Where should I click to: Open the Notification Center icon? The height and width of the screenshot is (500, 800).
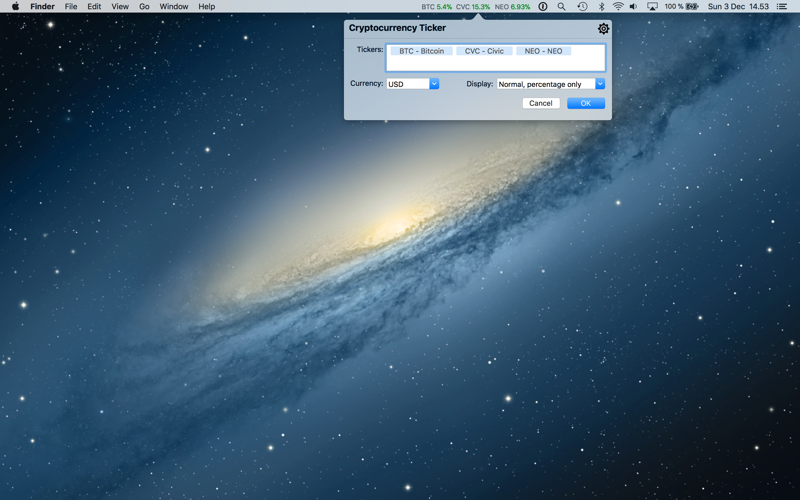[x=781, y=7]
